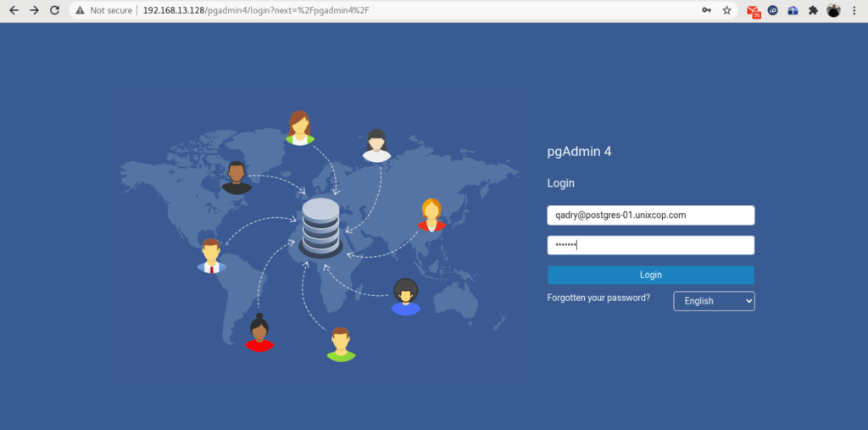The width and height of the screenshot is (868, 430).
Task: Open the round blue extension icon
Action: pyautogui.click(x=773, y=10)
